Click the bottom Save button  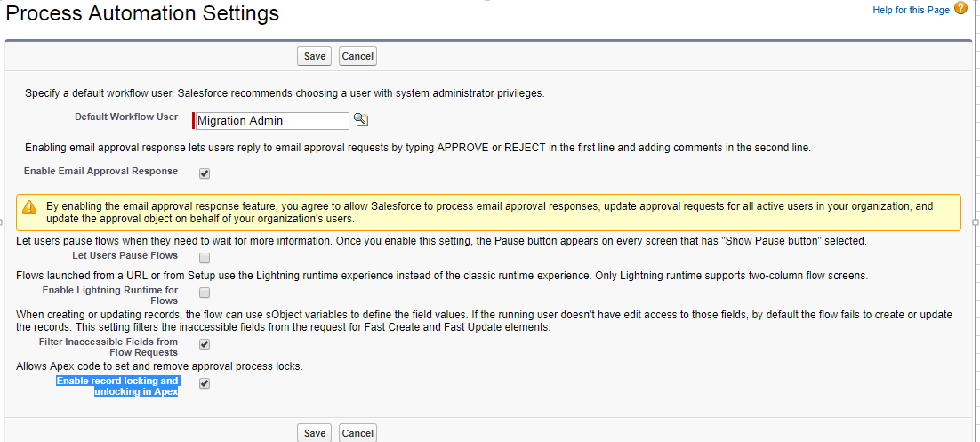point(315,433)
